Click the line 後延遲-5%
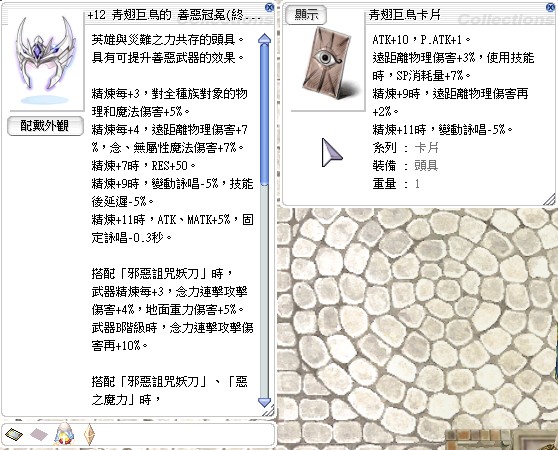This screenshot has height=450, width=558. pyautogui.click(x=122, y=202)
